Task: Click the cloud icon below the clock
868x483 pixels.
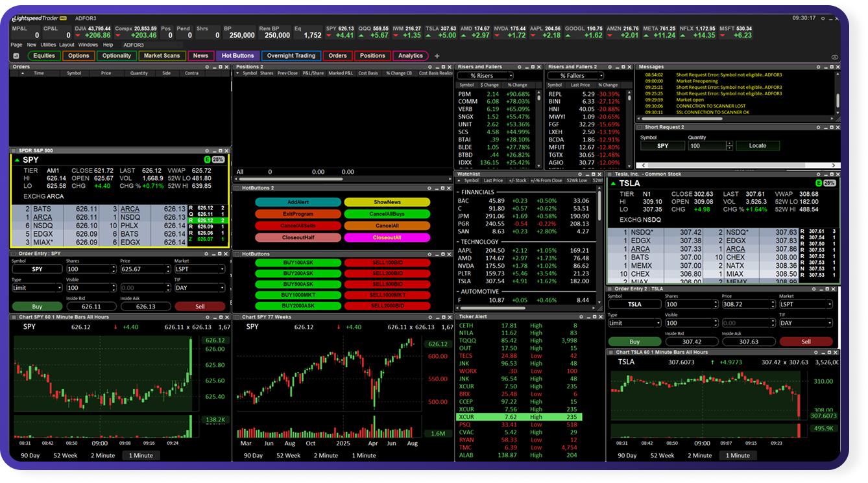Action: (x=834, y=57)
